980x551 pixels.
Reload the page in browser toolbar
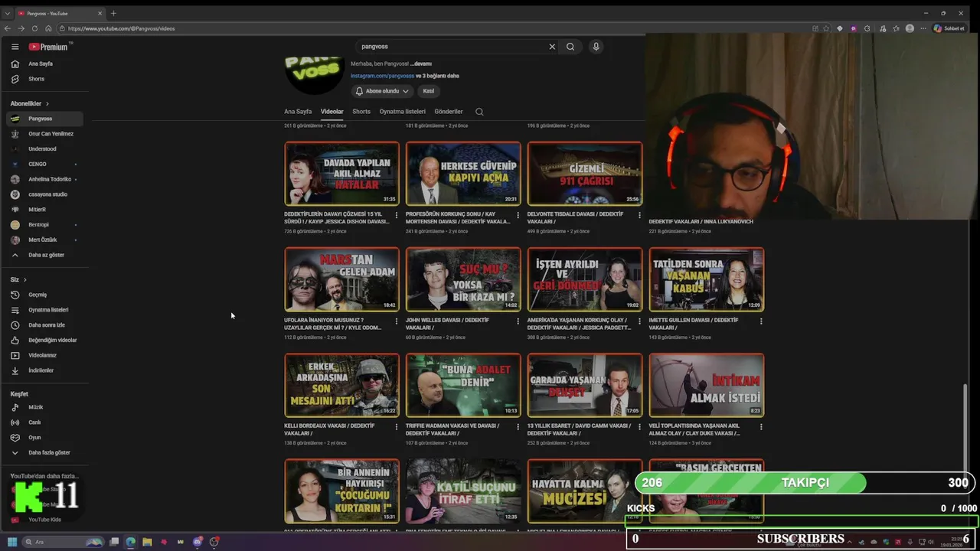tap(34, 28)
